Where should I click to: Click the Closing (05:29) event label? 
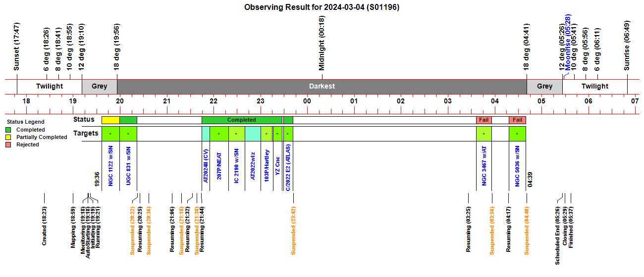click(565, 227)
